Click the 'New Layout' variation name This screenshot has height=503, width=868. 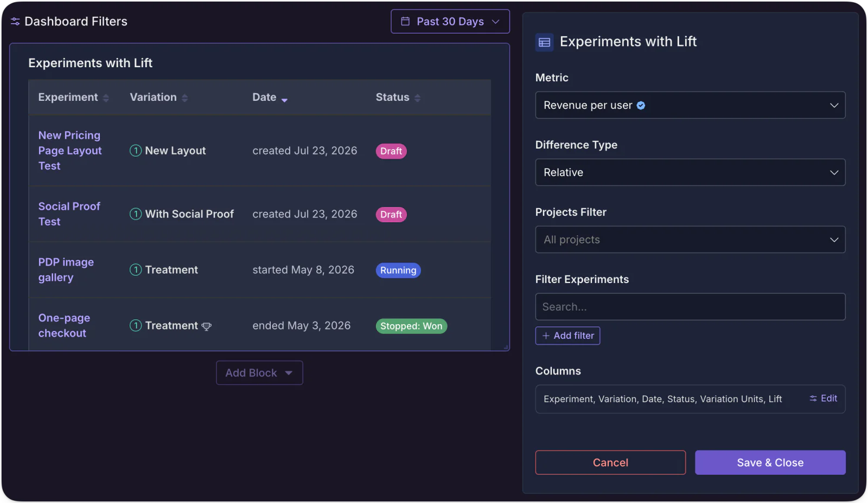pos(175,151)
